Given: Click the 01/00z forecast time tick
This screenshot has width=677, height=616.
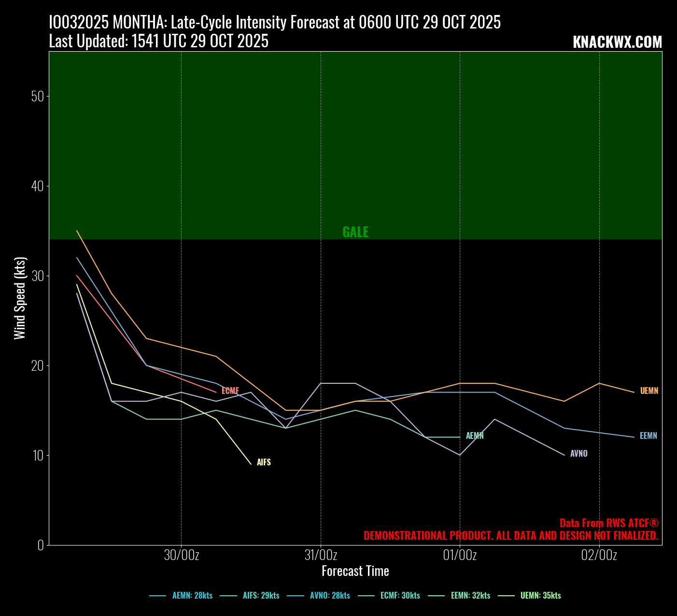Looking at the screenshot, I should pos(460,555).
